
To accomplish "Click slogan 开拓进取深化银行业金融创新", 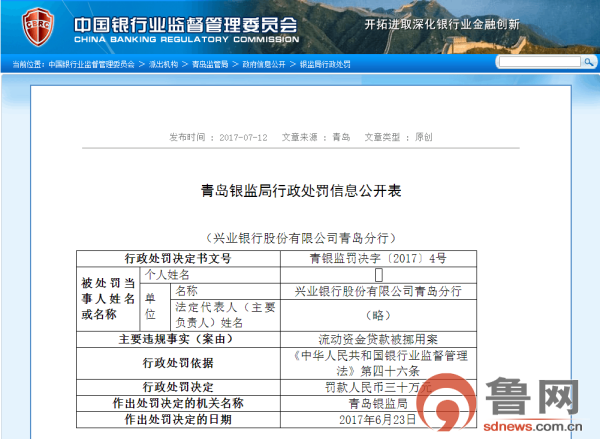I will tap(442, 24).
